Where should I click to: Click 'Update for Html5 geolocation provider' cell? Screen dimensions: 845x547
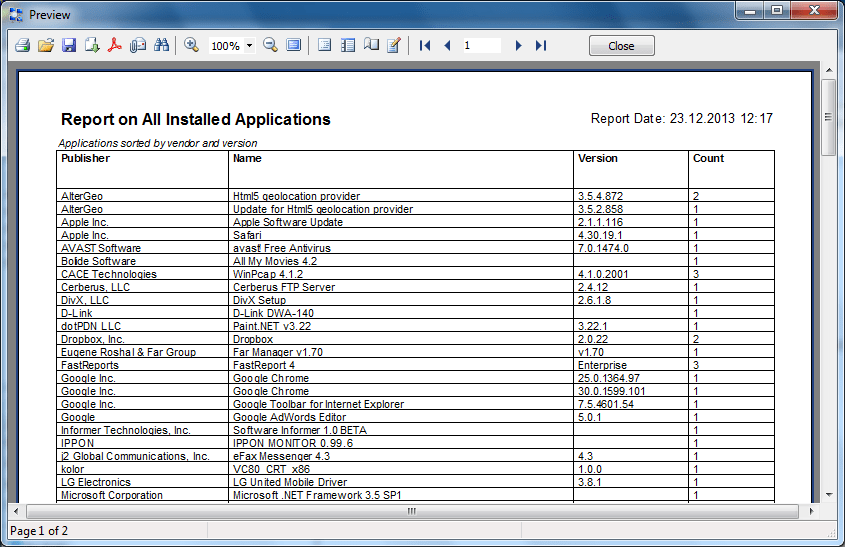pos(401,209)
